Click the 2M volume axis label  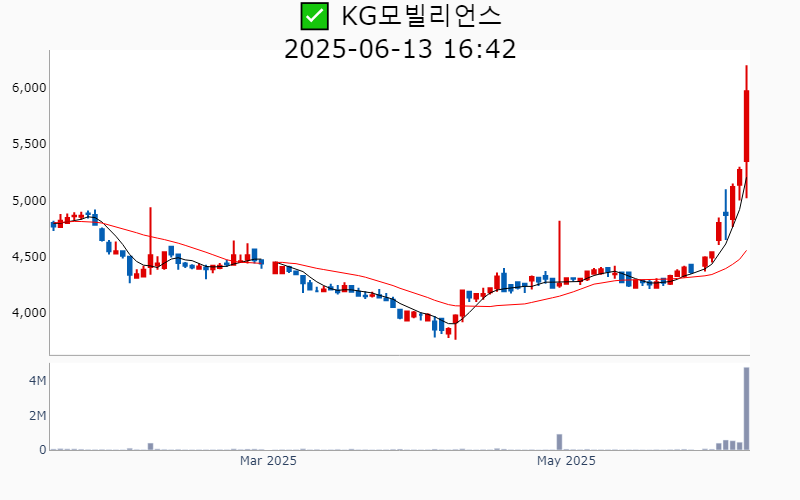click(37, 416)
